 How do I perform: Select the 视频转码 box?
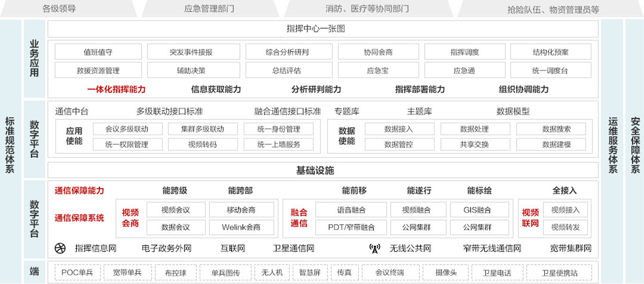tap(203, 144)
